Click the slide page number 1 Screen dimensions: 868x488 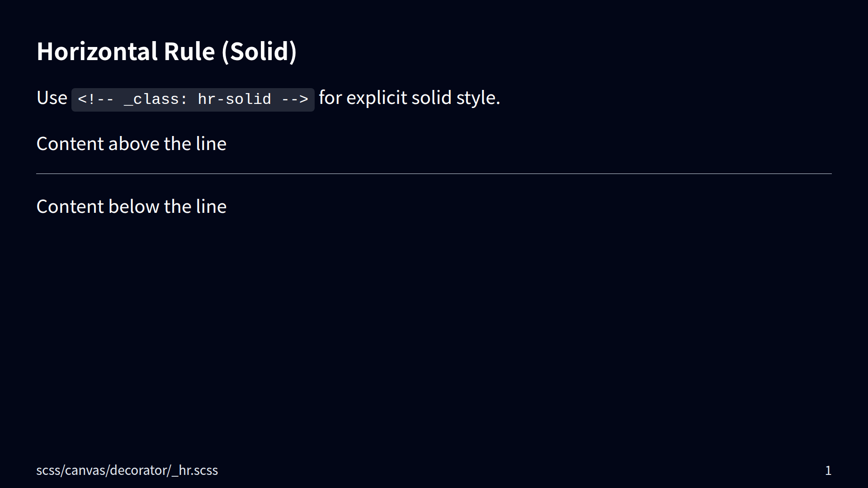[828, 471]
